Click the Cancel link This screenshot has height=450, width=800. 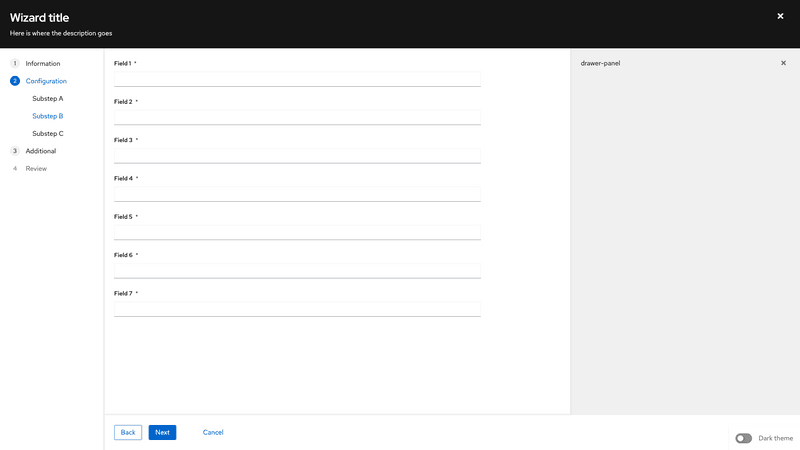tap(213, 432)
